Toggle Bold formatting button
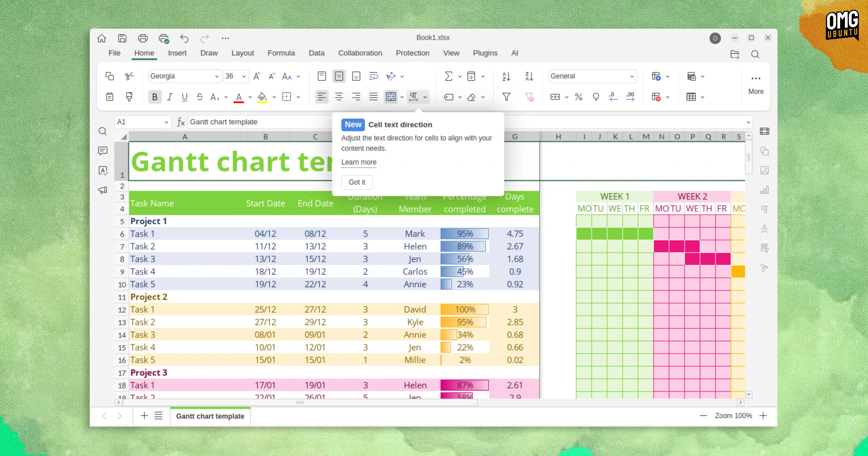868x456 pixels. pyautogui.click(x=155, y=97)
